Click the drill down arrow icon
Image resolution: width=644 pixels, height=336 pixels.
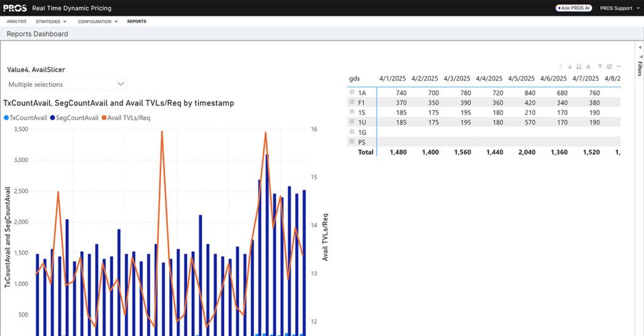tap(570, 66)
